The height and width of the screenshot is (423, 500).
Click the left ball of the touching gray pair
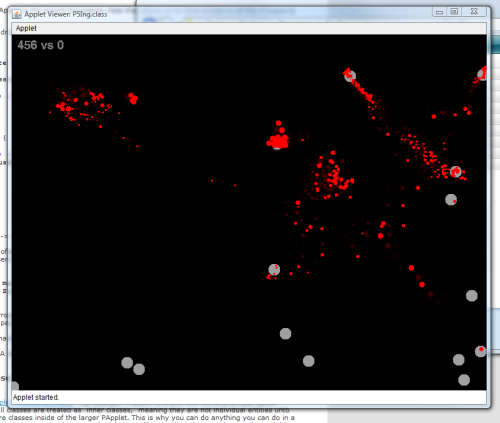point(127,363)
